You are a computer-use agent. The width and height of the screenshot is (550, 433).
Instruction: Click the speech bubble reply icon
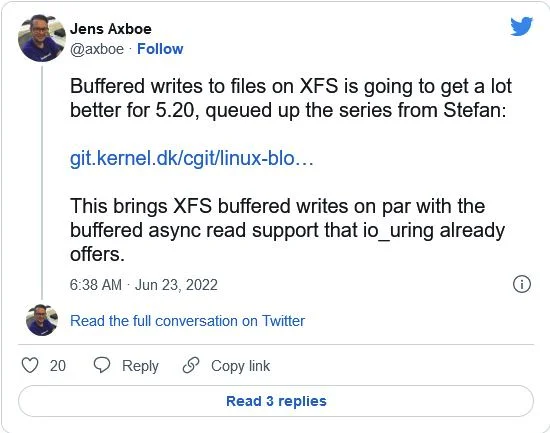pos(102,365)
